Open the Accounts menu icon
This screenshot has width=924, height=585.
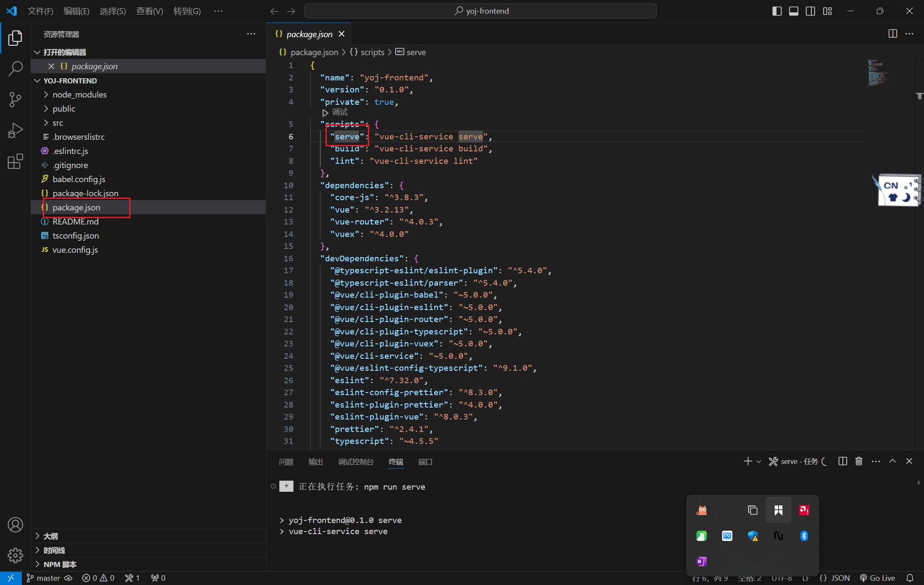pos(15,525)
